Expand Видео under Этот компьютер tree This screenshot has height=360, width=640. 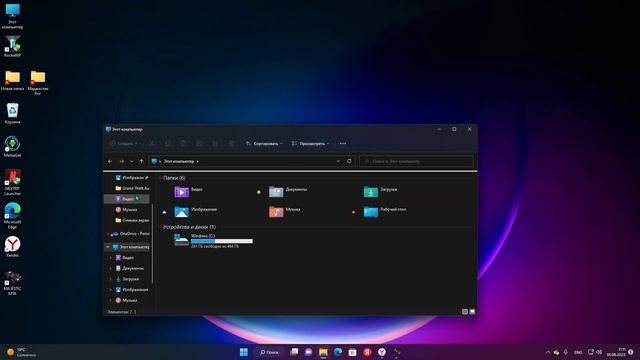111,258
